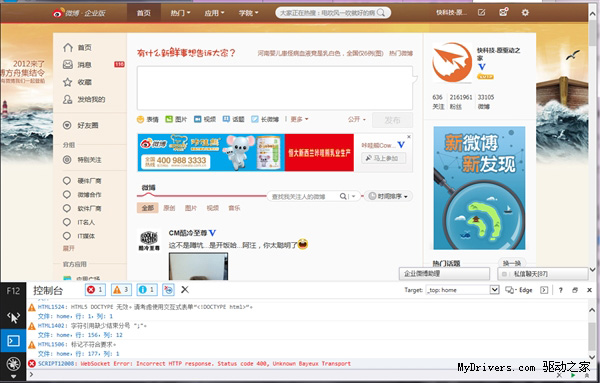Select the 原创 feed filter tab

(x=169, y=208)
